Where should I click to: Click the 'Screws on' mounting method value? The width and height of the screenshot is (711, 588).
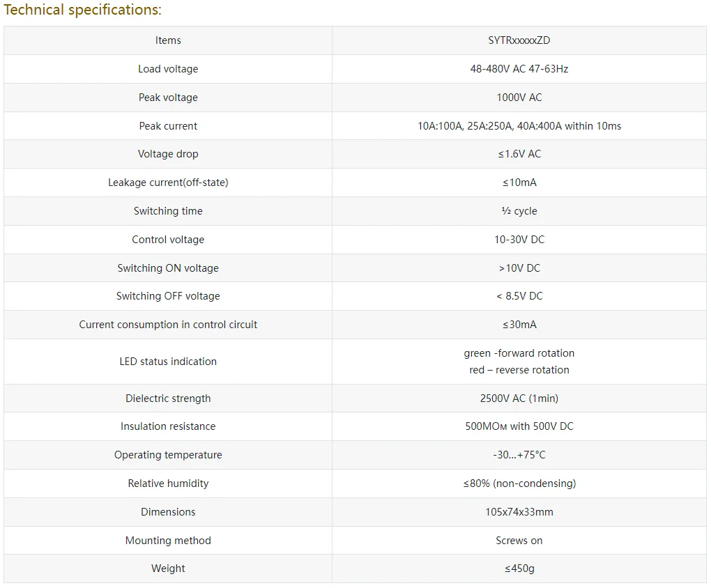click(x=519, y=541)
